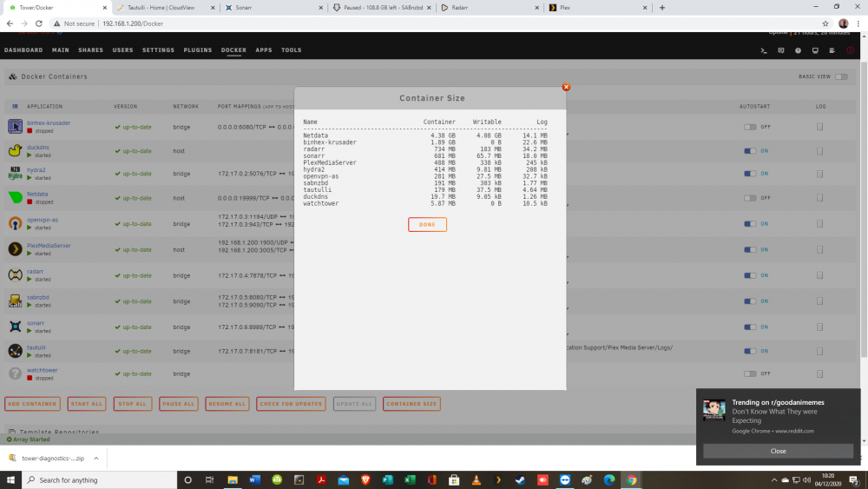Open the sonarr container icon
868x489 pixels.
(15, 327)
